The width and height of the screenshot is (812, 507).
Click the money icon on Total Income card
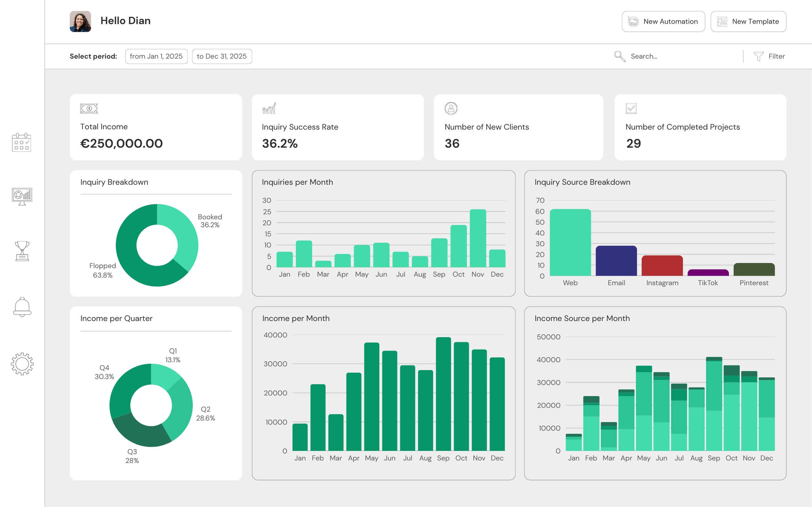[89, 108]
